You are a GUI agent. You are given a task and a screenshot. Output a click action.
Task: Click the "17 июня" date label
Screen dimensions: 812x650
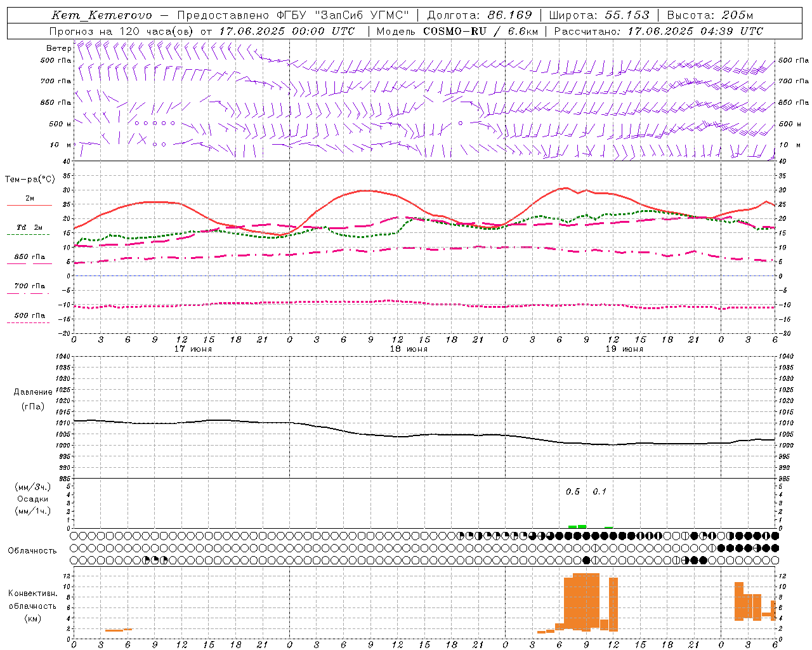[193, 349]
